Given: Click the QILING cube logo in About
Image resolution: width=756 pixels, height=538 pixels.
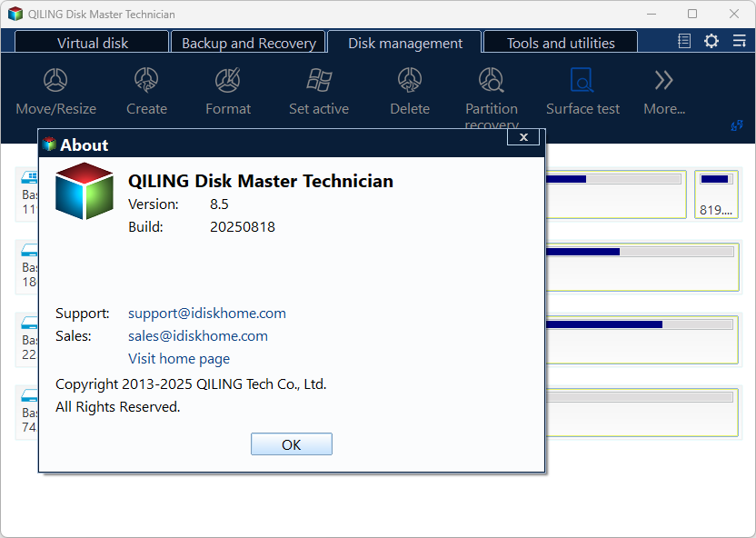Looking at the screenshot, I should (85, 191).
